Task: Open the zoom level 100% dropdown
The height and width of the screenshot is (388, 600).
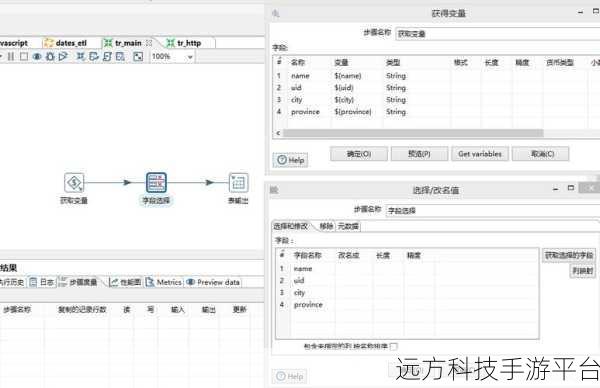Action: (190, 57)
